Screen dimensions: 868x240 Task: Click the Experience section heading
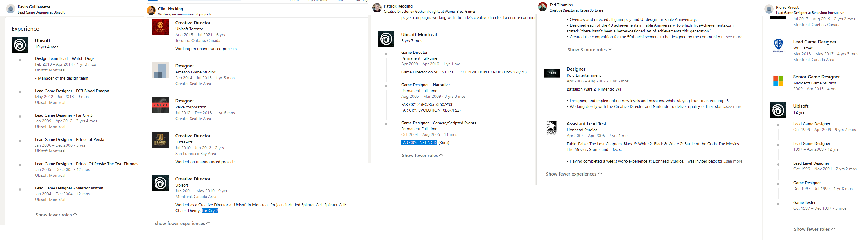[25, 29]
